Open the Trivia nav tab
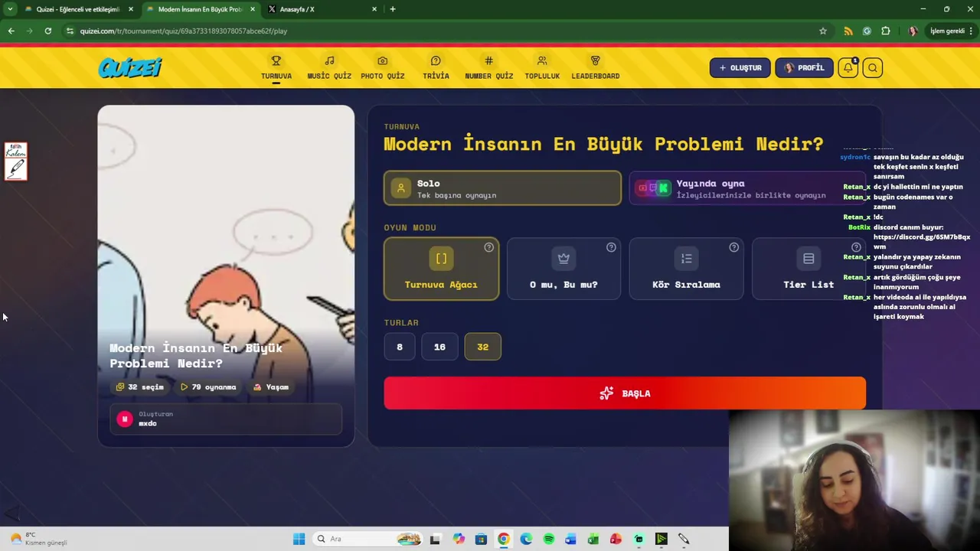The width and height of the screenshot is (980, 551). (x=436, y=67)
